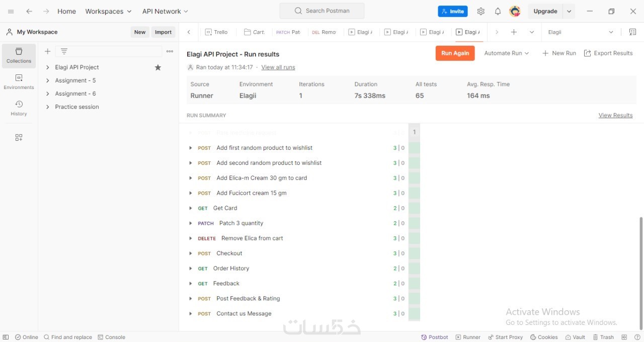Screen dimensions: 644x342
Task: Switch to the Trello tab
Action: pos(216,32)
